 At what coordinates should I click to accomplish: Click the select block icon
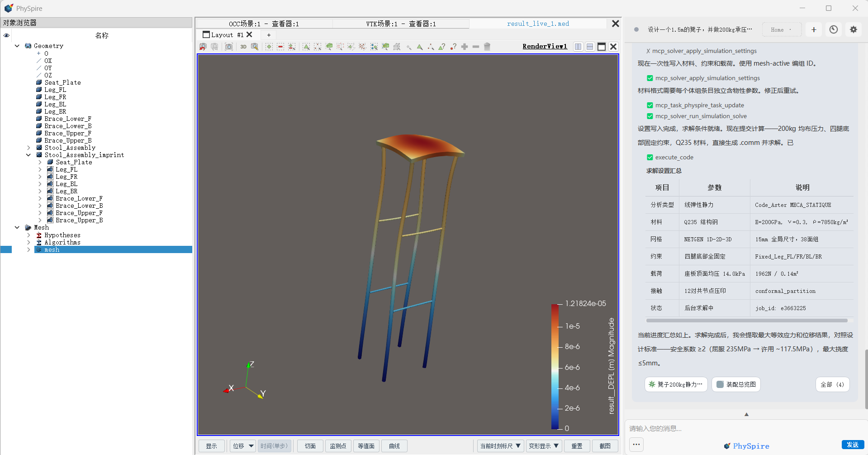click(374, 47)
